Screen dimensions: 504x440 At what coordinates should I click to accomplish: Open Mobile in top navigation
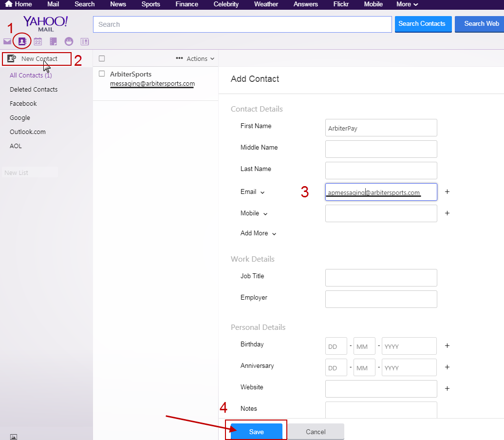point(373,4)
